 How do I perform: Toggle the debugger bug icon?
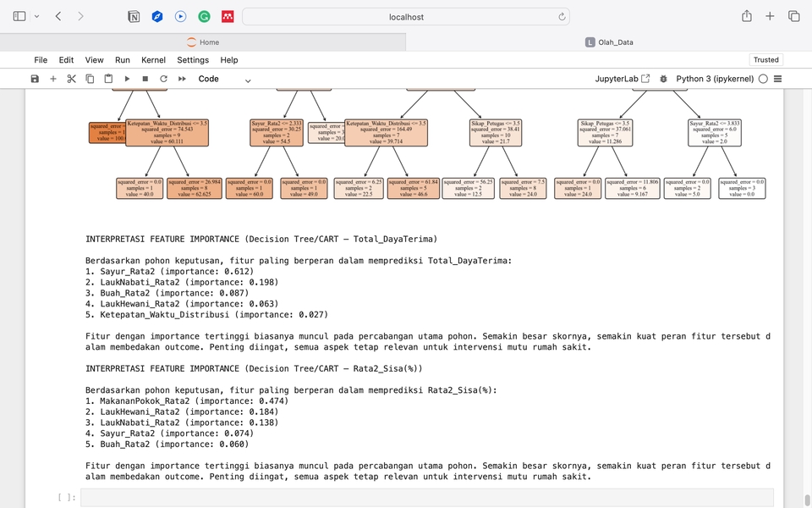(663, 79)
